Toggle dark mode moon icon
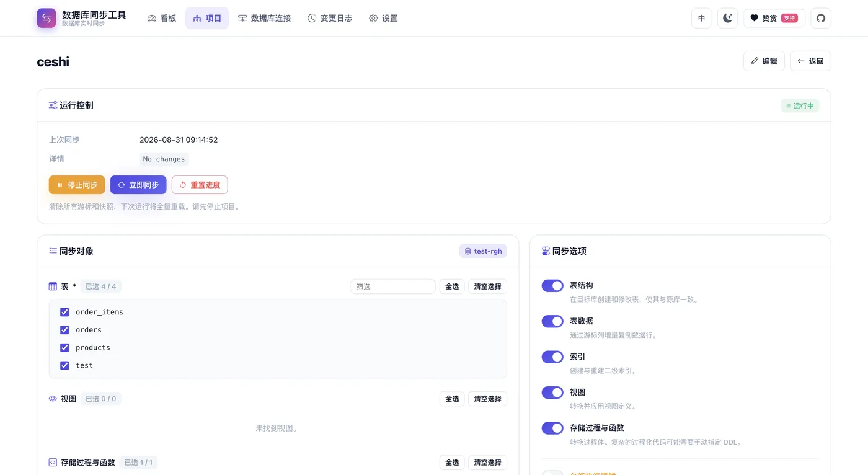Viewport: 868px width, 475px height. (728, 18)
